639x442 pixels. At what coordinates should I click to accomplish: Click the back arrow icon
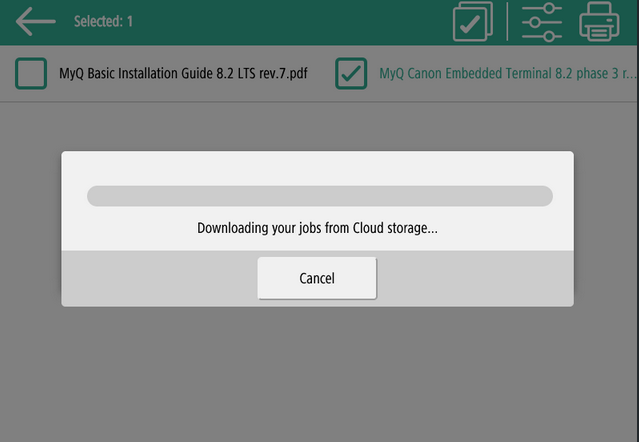tap(35, 21)
